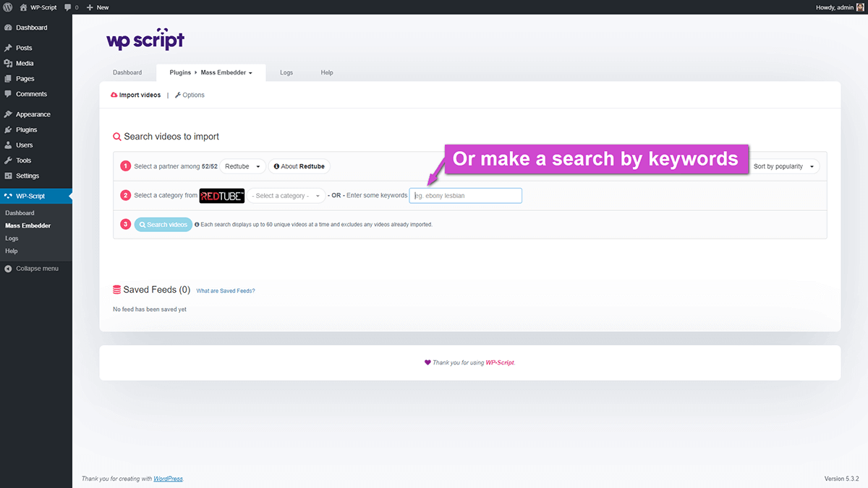Focus the keywords search input field
This screenshot has height=488, width=868.
point(466,196)
